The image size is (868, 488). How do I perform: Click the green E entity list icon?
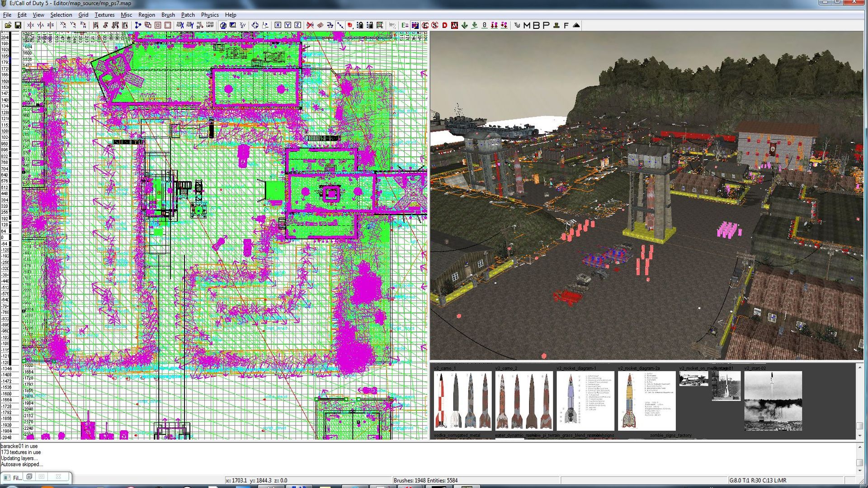(x=405, y=25)
